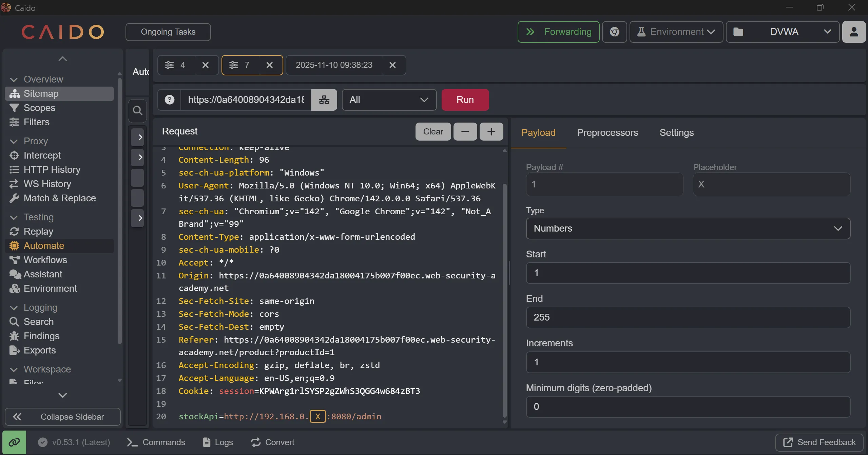The width and height of the screenshot is (868, 455).
Task: Click the question mark help icon
Action: (169, 100)
